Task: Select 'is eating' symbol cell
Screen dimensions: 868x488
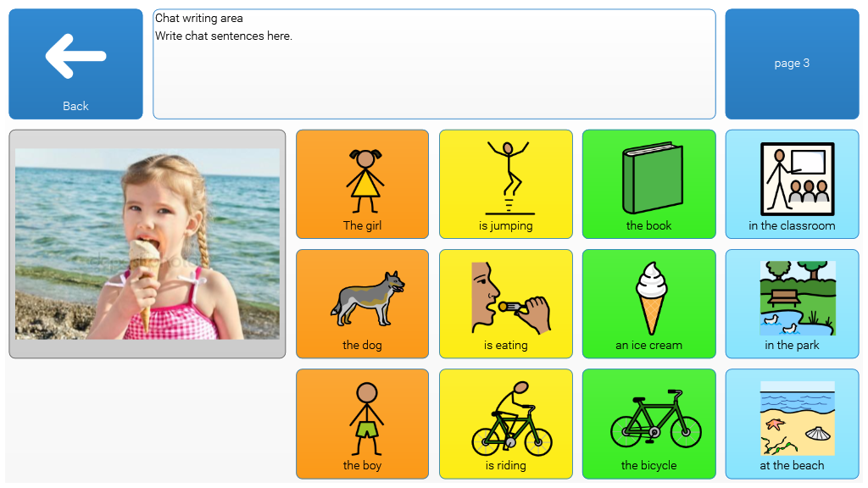Action: 505,304
